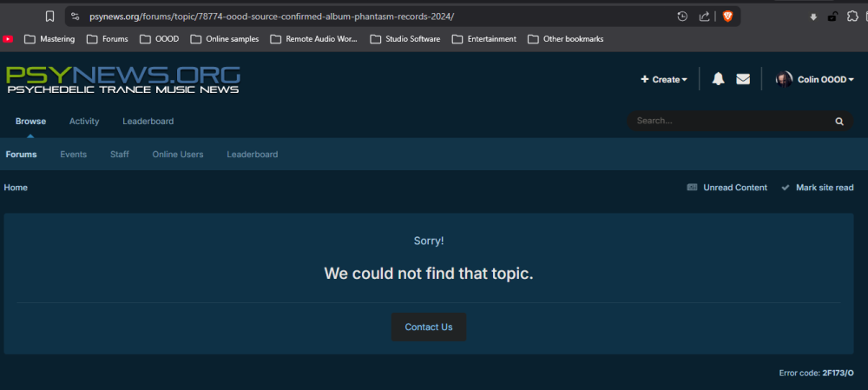Open the YouTube bookmark shortcut
868x390 pixels.
tap(9, 39)
